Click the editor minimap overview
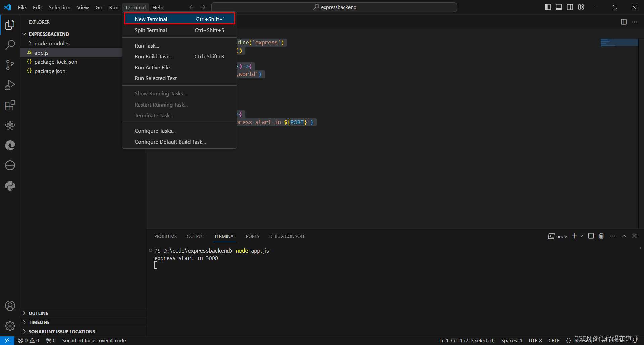 619,43
